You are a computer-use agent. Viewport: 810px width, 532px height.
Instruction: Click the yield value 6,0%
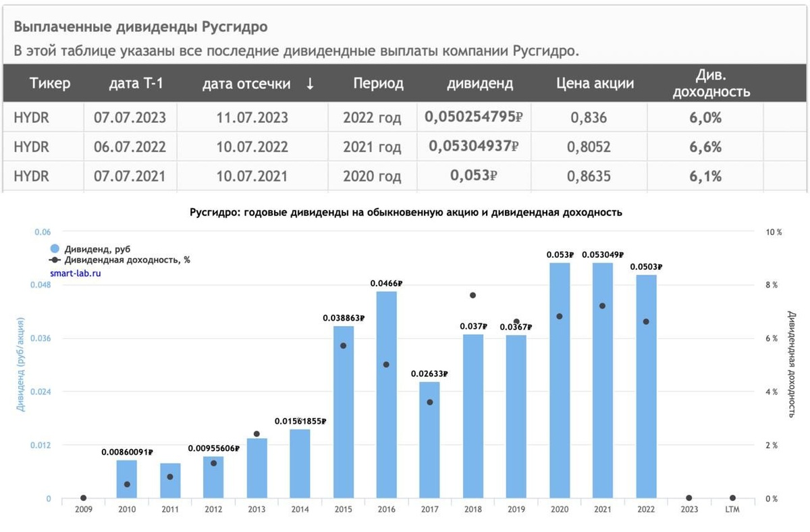tap(705, 117)
